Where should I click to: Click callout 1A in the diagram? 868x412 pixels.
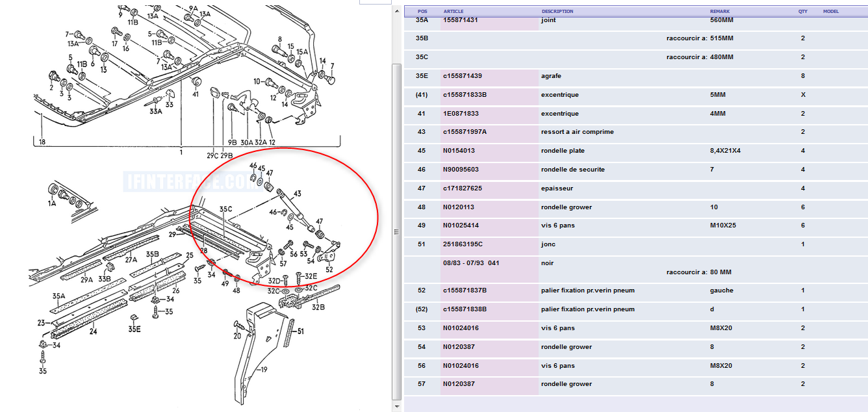(x=51, y=203)
